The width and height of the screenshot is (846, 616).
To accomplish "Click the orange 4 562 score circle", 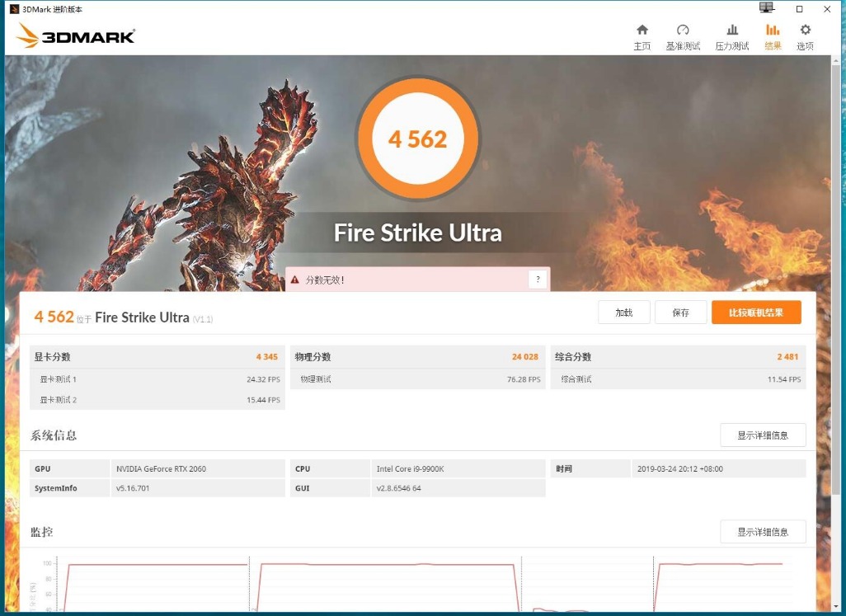I will point(418,138).
